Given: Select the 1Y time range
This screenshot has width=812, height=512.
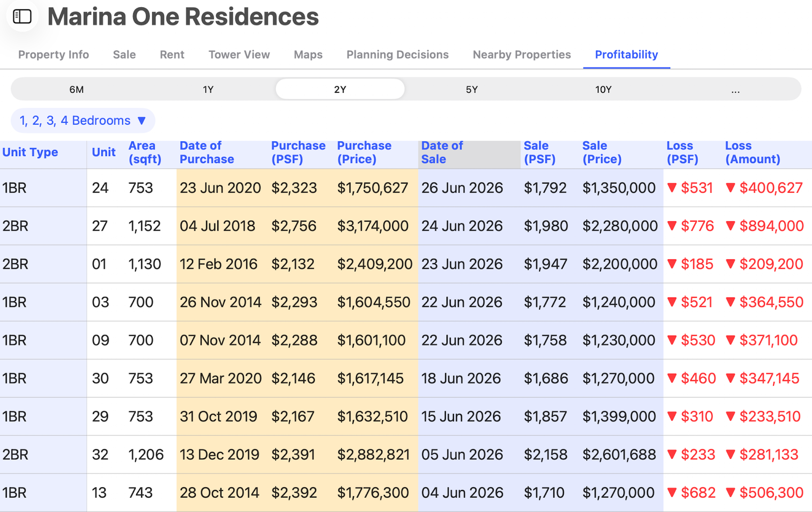Looking at the screenshot, I should click(208, 89).
